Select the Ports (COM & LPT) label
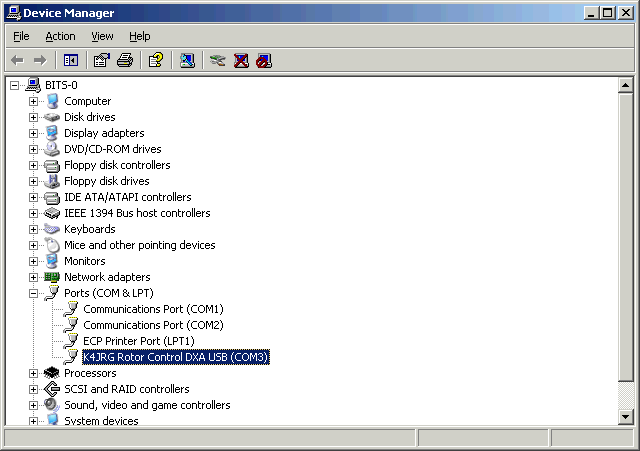Image resolution: width=640 pixels, height=451 pixels. pos(109,293)
